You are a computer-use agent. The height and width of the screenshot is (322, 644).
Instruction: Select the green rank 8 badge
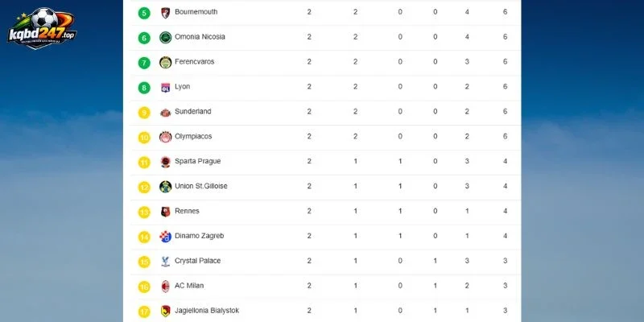click(144, 88)
